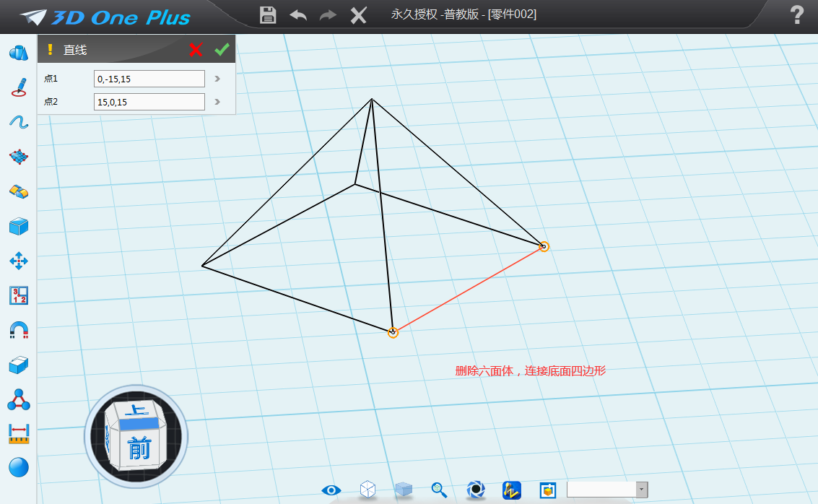
Task: Open the yellow-and-blue feature modeling tool
Action: click(19, 191)
